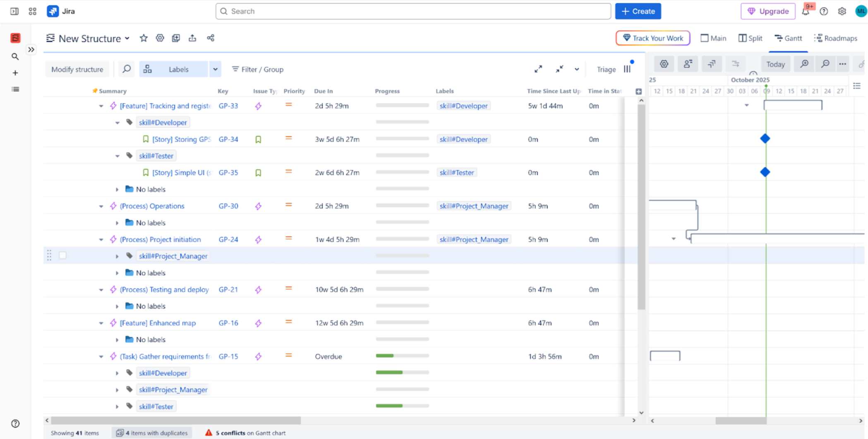Toggle the column layout bars icon

(627, 69)
